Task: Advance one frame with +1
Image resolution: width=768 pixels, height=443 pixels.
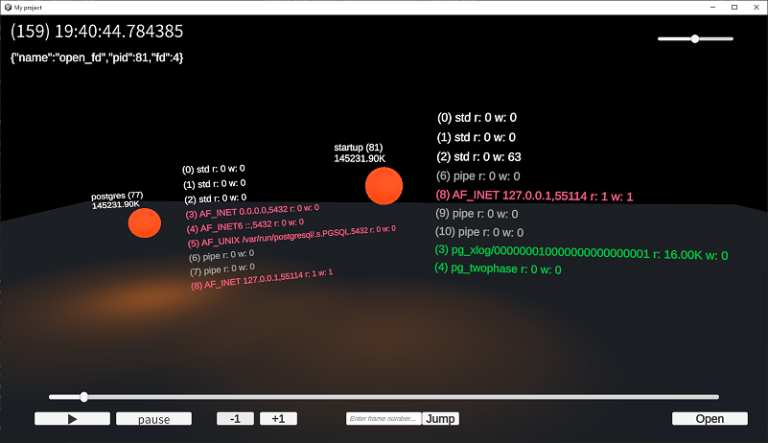Action: tap(278, 418)
